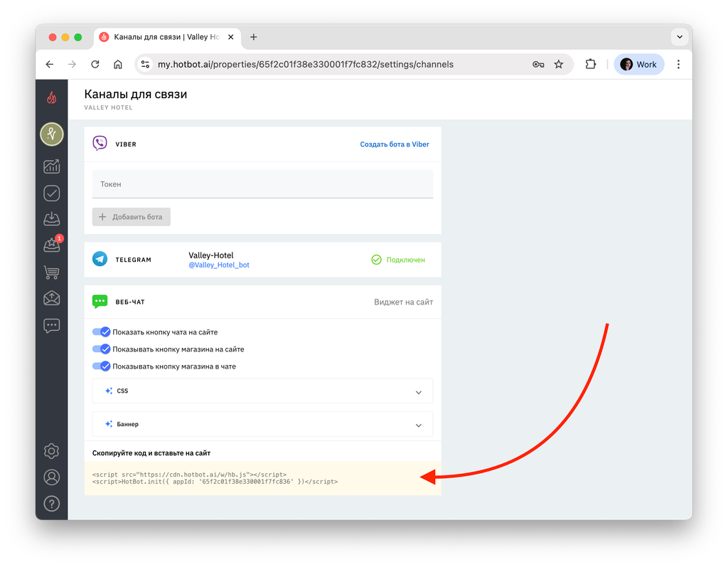
Task: Click the widget script code block
Action: coord(262,478)
